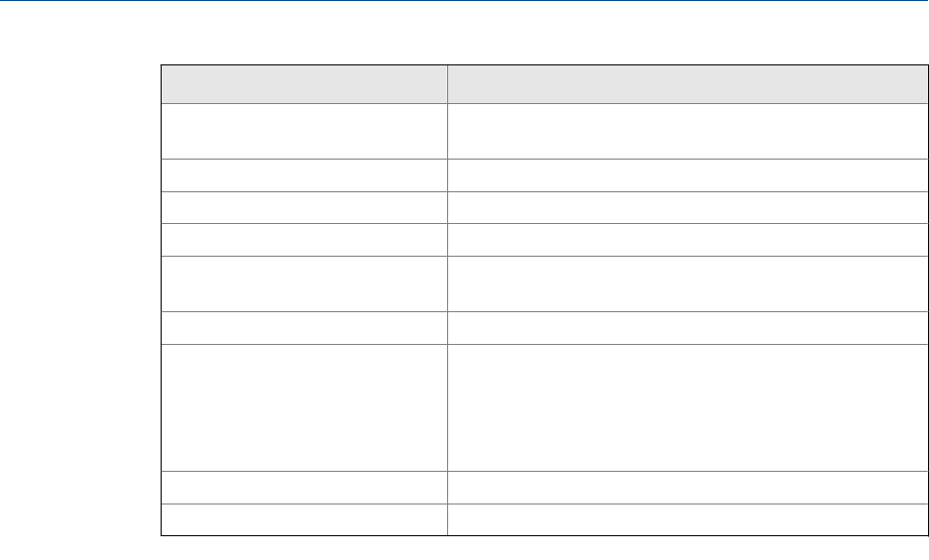The image size is (929, 560).
Task: Select the left cell of the tallest table row
Action: (x=303, y=407)
